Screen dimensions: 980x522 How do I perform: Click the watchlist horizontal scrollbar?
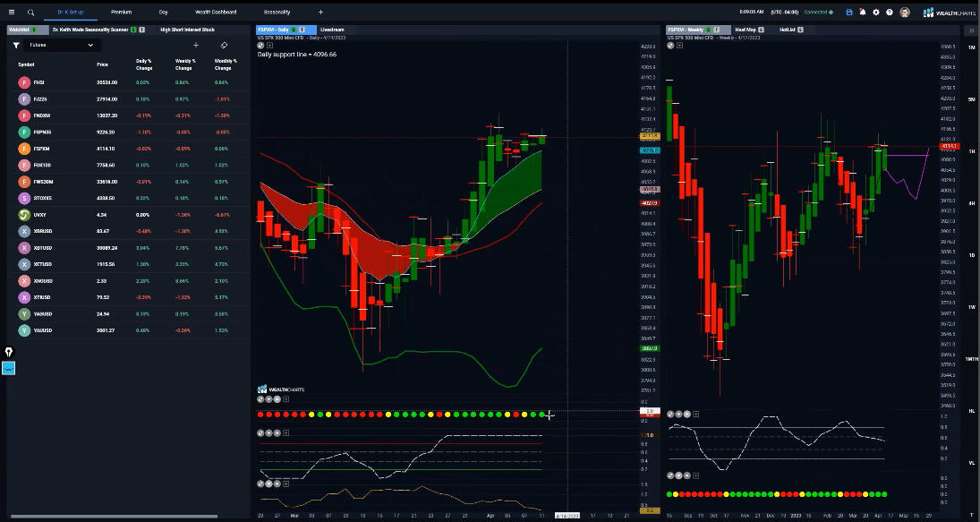tap(115, 517)
